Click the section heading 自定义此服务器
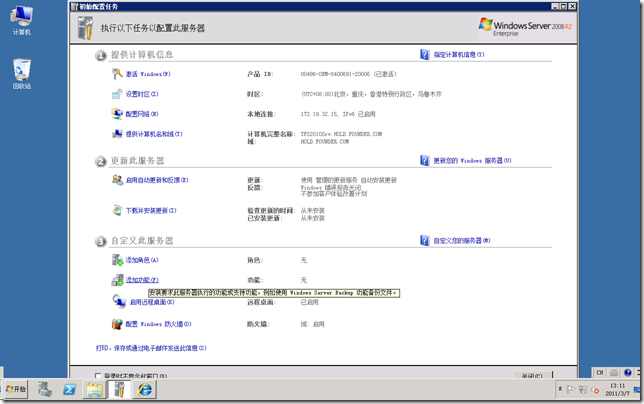644x404 pixels. 142,241
